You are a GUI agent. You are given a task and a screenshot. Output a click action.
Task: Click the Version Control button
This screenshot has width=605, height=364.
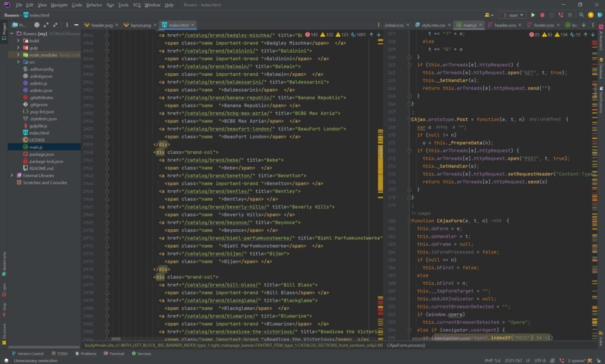pyautogui.click(x=27, y=353)
